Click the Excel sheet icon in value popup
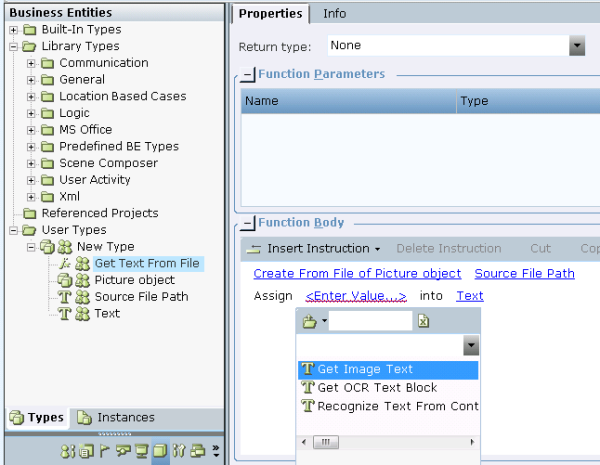Viewport: 600px width, 465px height. click(x=423, y=321)
